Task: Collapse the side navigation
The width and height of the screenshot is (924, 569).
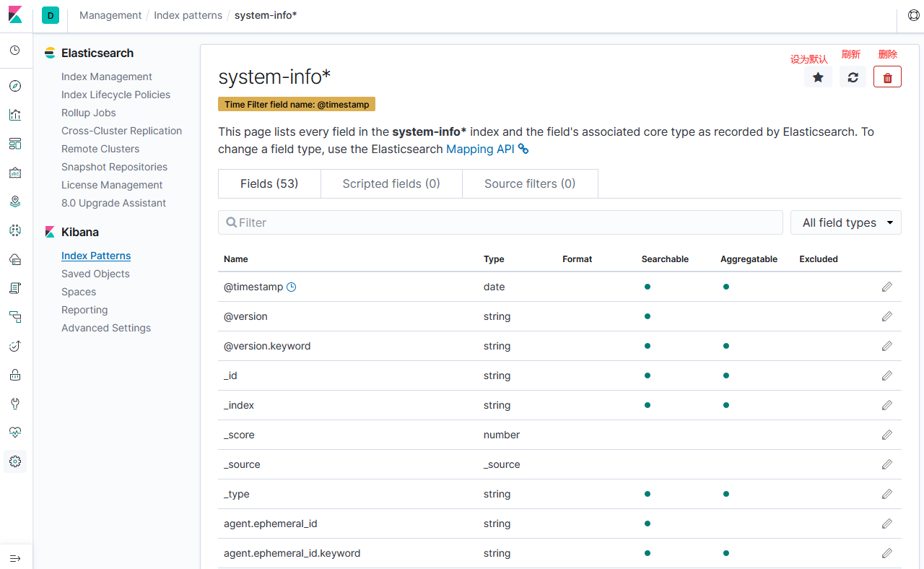Action: 15,557
